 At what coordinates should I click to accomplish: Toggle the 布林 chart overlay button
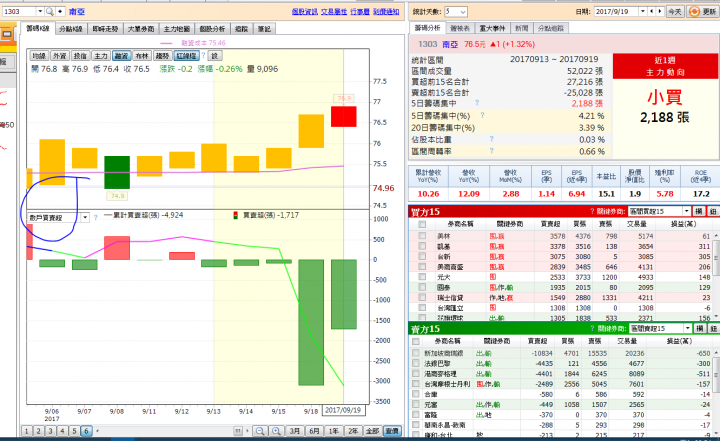pos(142,56)
